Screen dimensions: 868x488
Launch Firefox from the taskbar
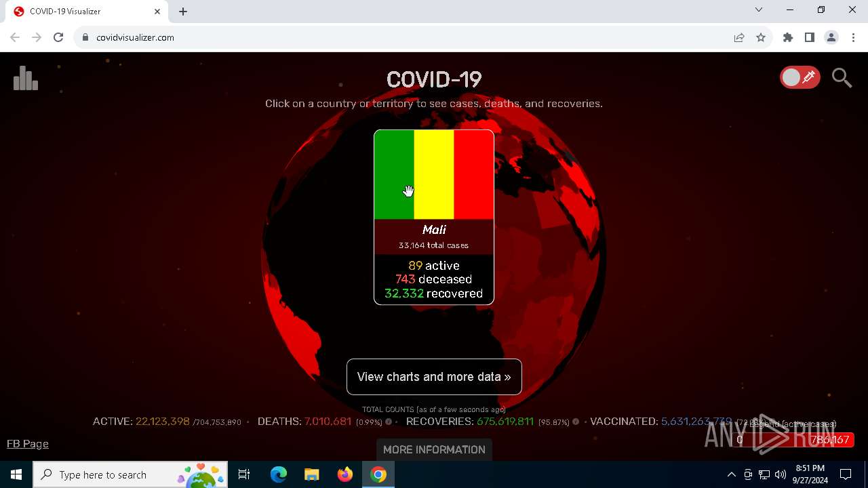[x=345, y=474]
